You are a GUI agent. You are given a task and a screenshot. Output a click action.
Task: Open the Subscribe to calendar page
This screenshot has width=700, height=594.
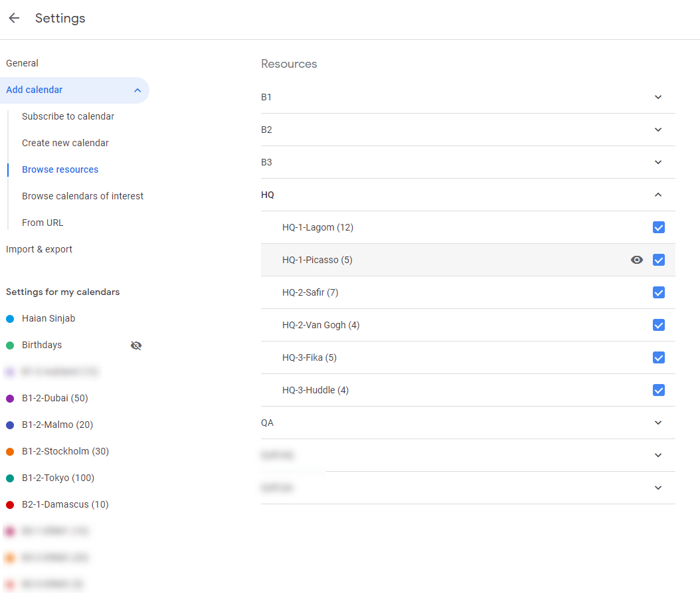(x=68, y=116)
